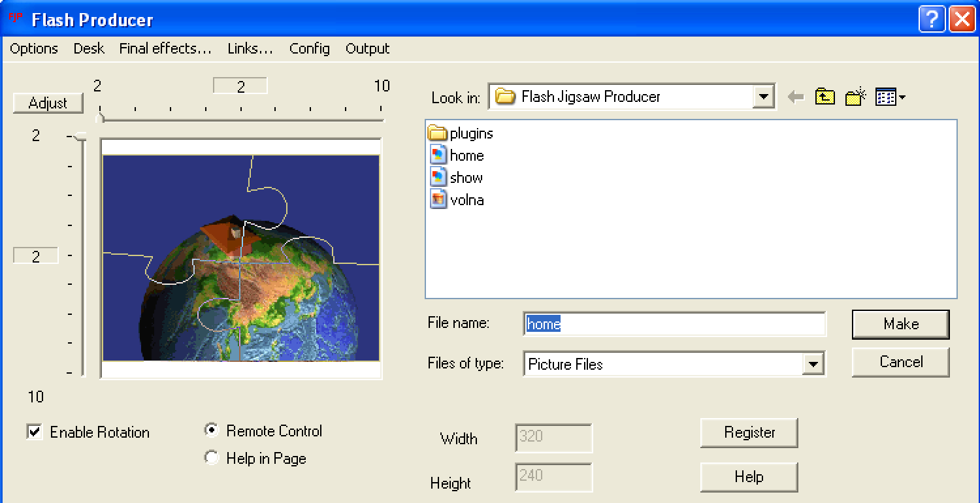Click the vertical pieces slider thumb
This screenshot has height=503, width=980.
(80, 137)
